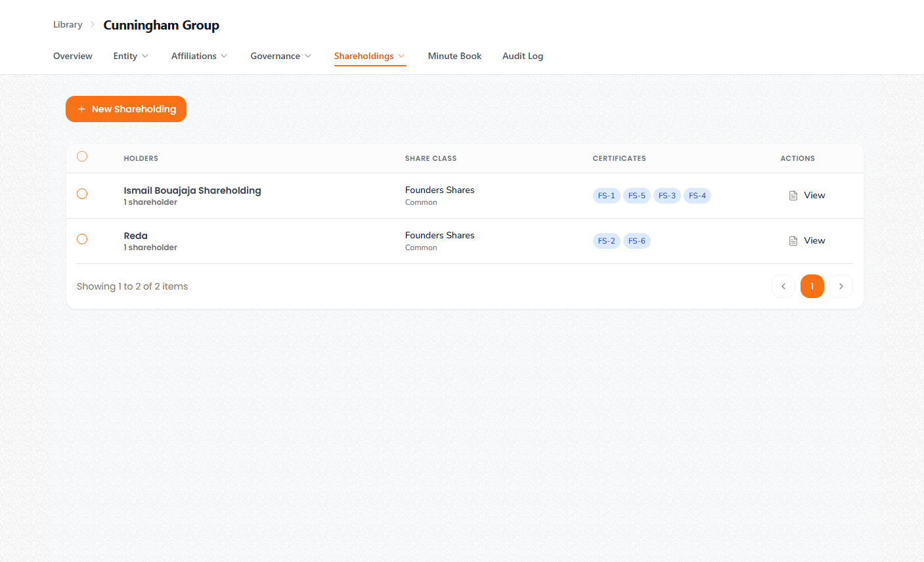Click the FS-6 certificate badge
Screen dimensions: 924x562
click(x=636, y=241)
